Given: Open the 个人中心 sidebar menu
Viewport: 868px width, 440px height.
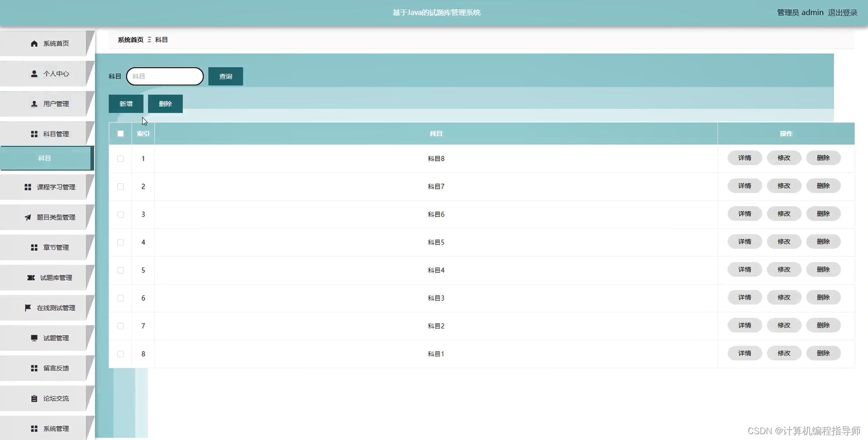Looking at the screenshot, I should (x=47, y=74).
